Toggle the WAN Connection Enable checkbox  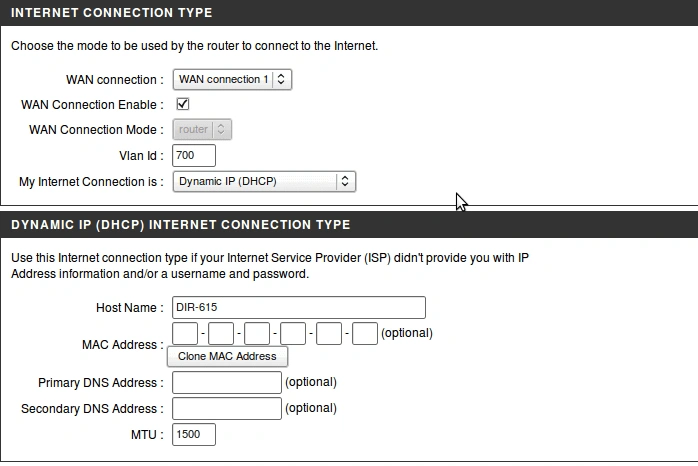click(x=183, y=104)
